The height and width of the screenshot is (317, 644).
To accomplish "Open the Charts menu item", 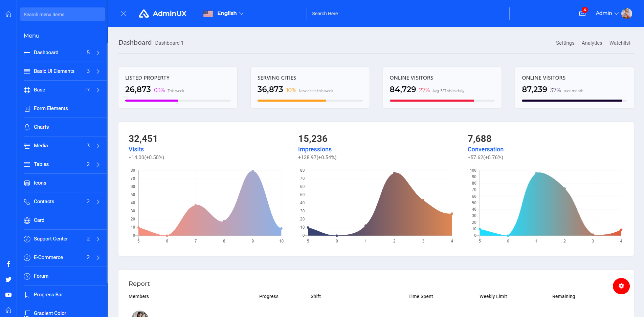I will click(x=65, y=127).
